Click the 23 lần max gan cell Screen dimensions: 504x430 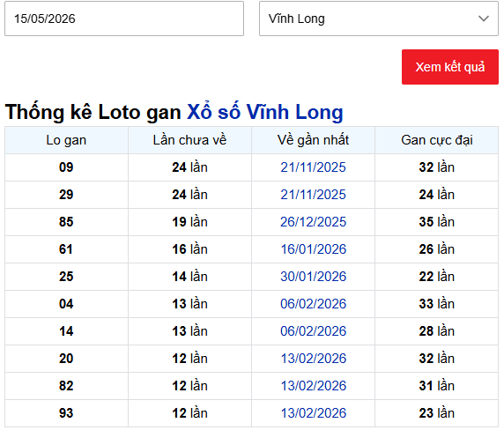[x=436, y=413]
